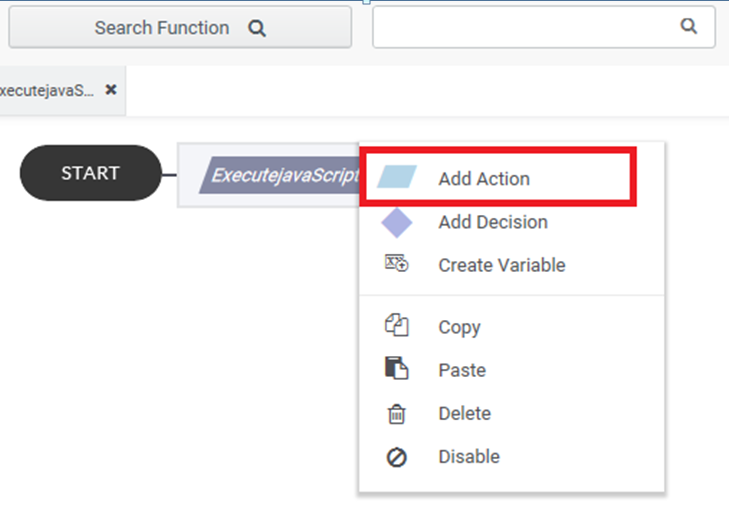
Task: Click the trash can Delete icon
Action: point(397,414)
